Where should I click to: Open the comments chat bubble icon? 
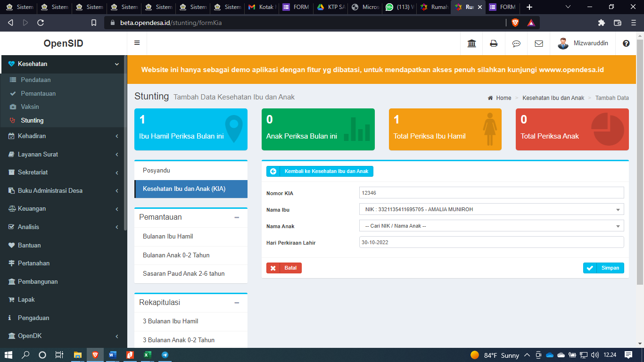[516, 43]
